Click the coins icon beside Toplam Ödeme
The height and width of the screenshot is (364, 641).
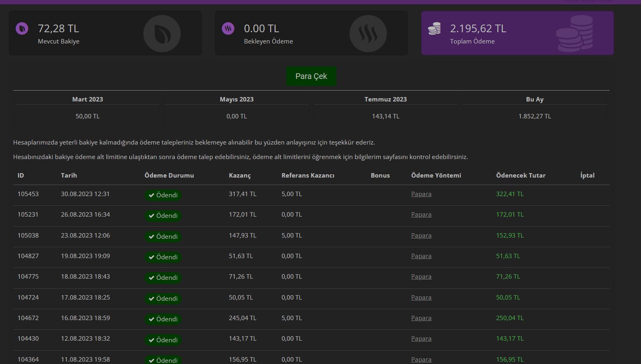[434, 29]
